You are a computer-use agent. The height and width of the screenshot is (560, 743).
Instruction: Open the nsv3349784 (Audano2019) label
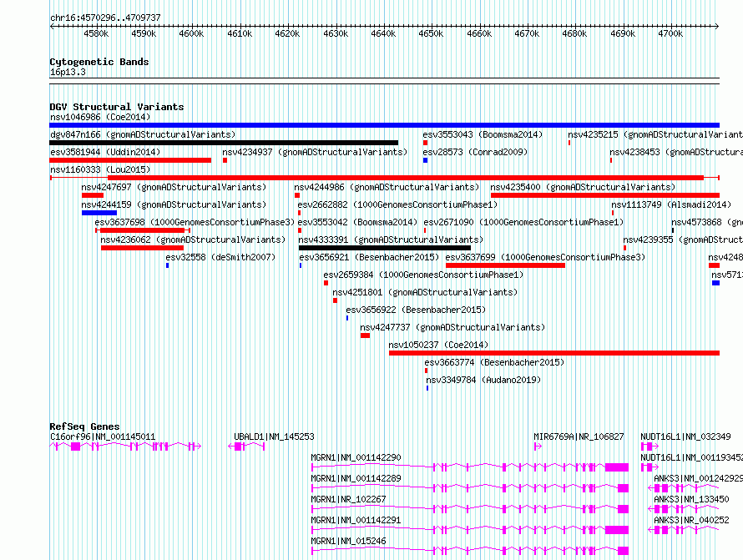click(483, 380)
